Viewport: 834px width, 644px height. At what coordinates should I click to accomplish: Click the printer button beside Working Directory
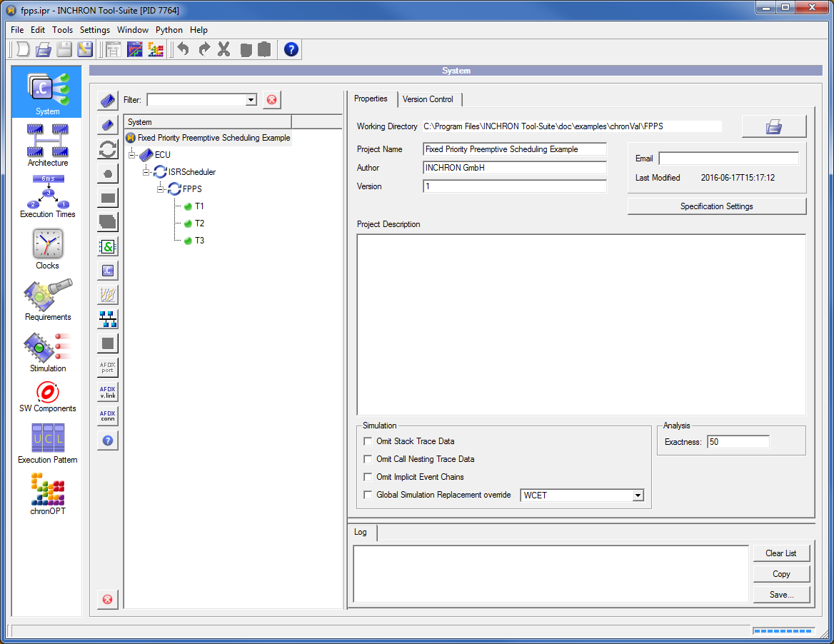click(774, 126)
